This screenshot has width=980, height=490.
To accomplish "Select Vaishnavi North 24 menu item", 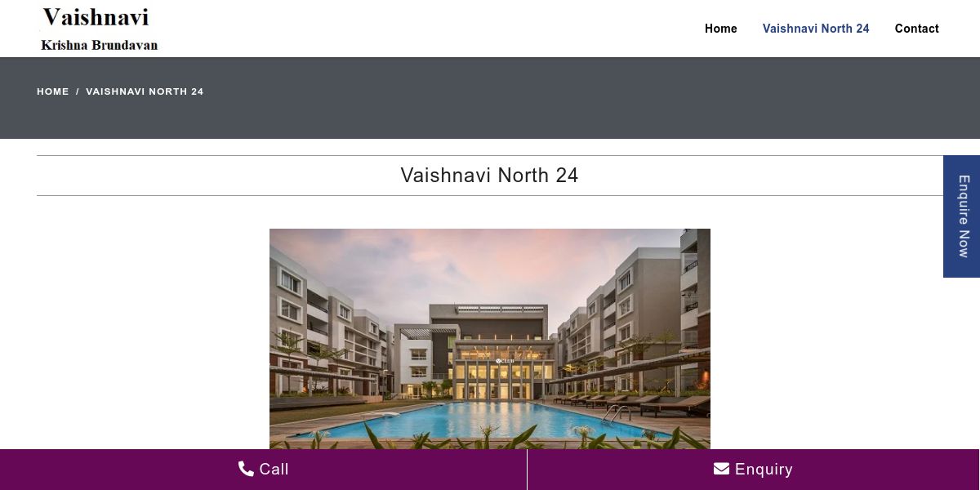I will [x=816, y=29].
